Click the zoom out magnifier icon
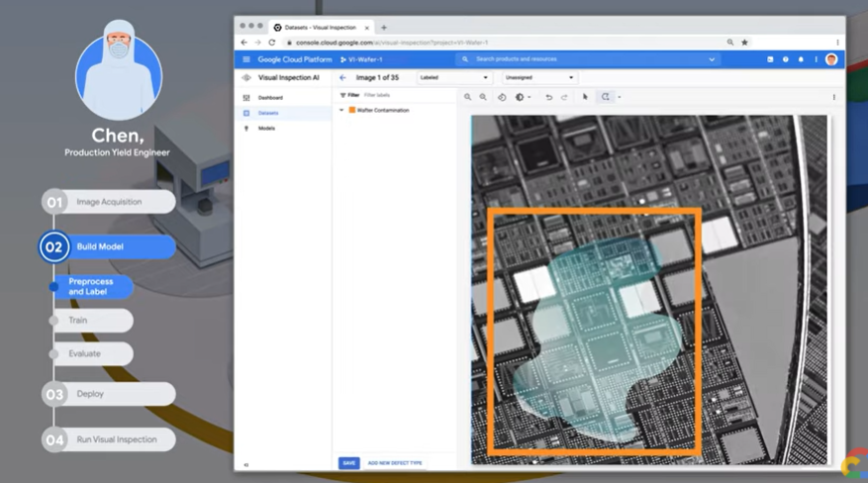 [483, 97]
